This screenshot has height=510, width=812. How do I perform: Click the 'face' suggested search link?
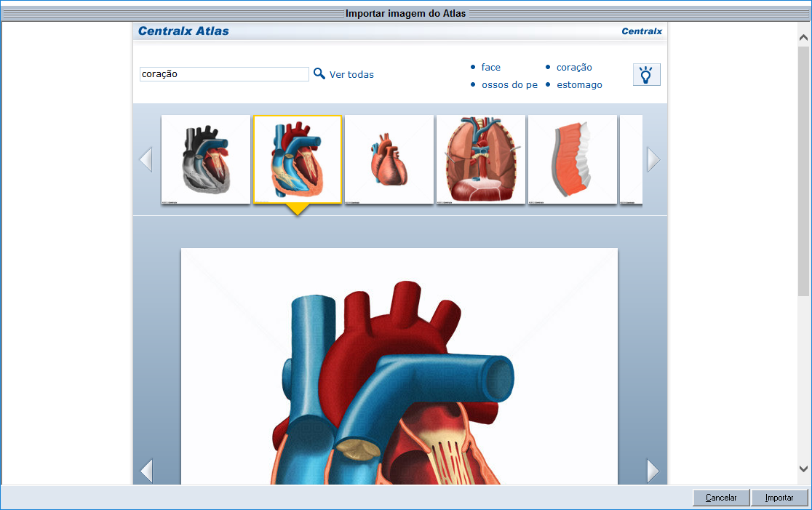(x=490, y=67)
